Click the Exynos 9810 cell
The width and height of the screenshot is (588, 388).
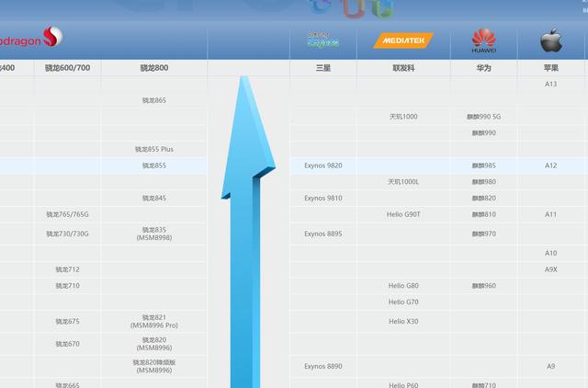[x=322, y=198]
